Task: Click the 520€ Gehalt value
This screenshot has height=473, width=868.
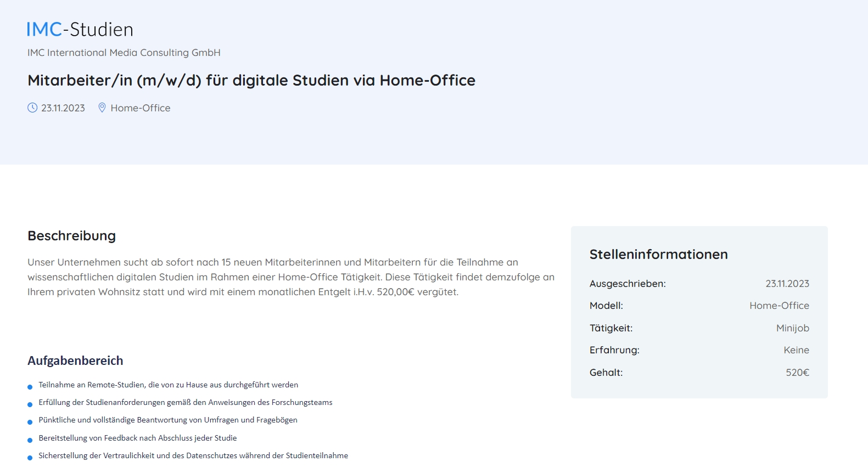Action: [x=798, y=373]
